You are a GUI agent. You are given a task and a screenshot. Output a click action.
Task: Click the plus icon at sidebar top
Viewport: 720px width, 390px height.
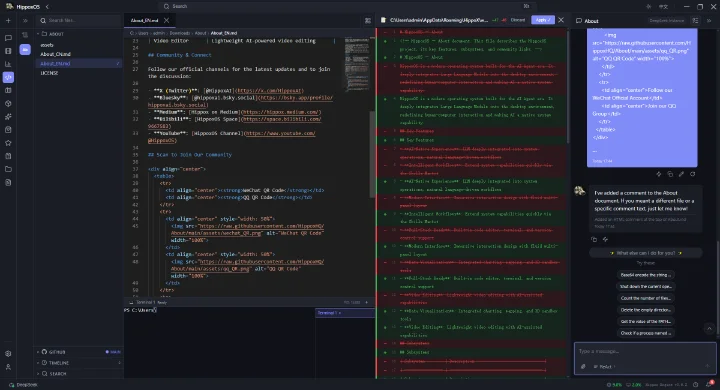(x=8, y=20)
